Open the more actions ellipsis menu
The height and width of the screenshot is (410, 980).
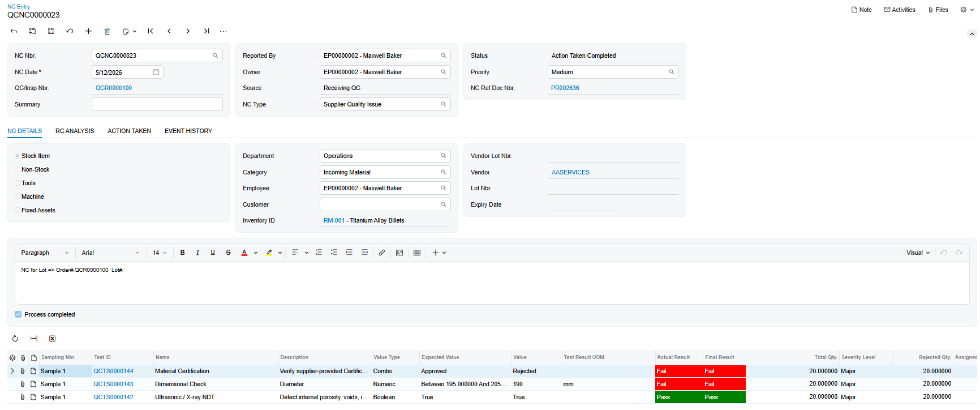tap(223, 31)
